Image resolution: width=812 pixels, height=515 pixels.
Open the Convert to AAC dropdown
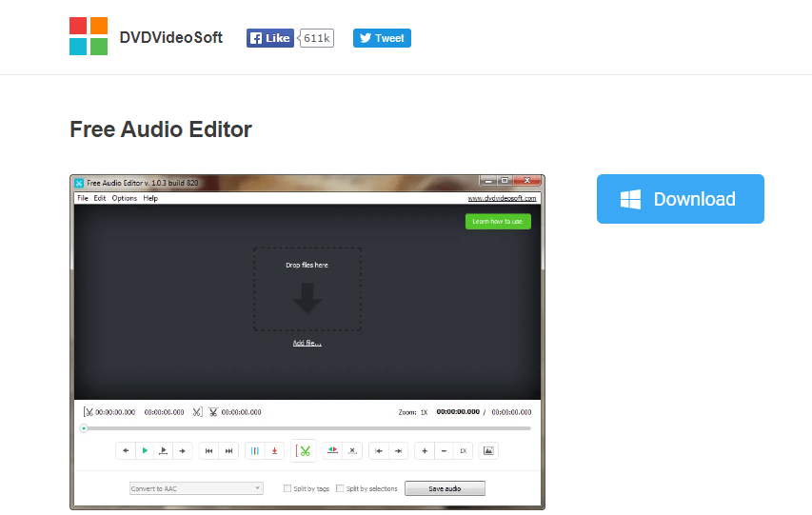pos(196,488)
